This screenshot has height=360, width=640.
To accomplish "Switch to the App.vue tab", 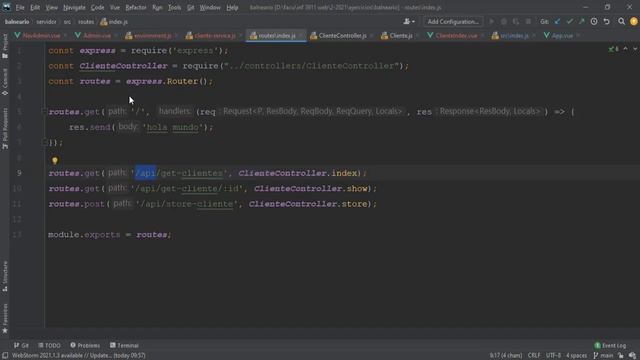I will point(562,36).
